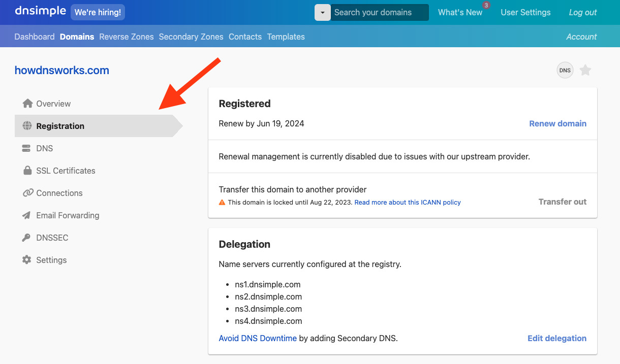620x364 pixels.
Task: Open Read more about this ICANN policy
Action: coord(408,202)
